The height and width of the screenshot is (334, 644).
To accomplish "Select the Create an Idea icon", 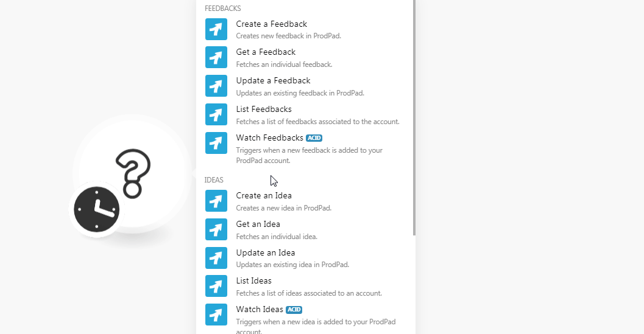I will 216,201.
